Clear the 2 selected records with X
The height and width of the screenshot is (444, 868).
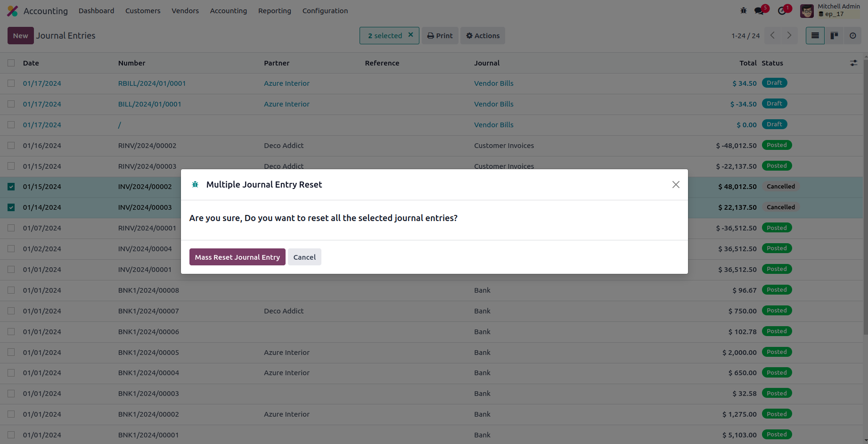(410, 35)
